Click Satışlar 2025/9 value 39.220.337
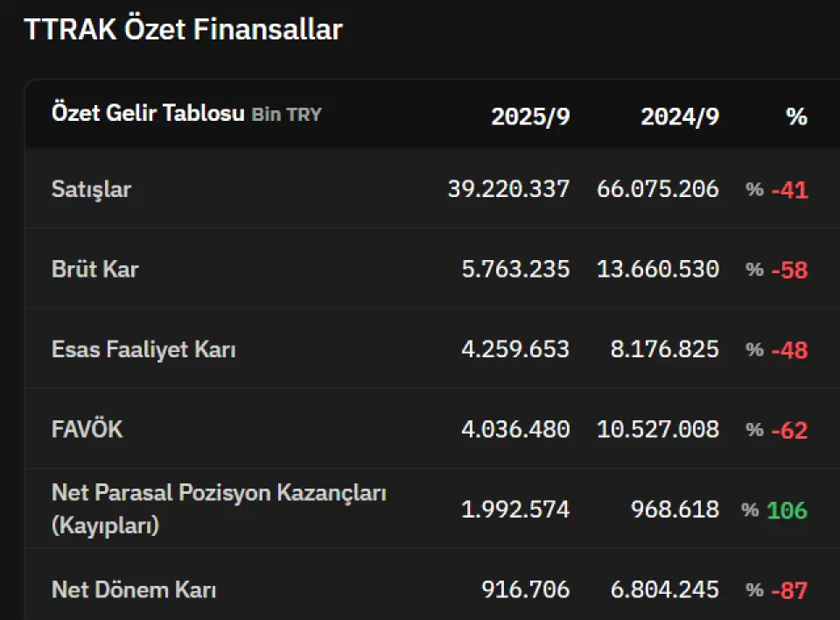 click(x=508, y=188)
